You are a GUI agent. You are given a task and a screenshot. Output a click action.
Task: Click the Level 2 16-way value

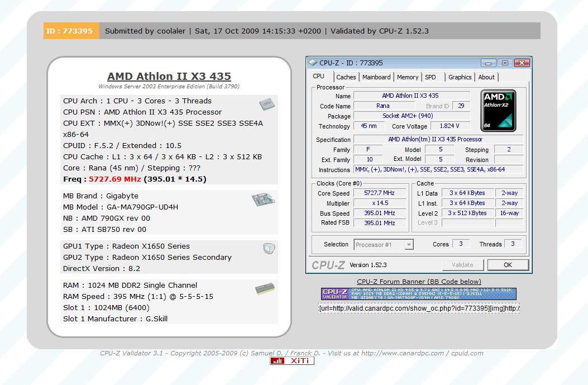point(509,213)
